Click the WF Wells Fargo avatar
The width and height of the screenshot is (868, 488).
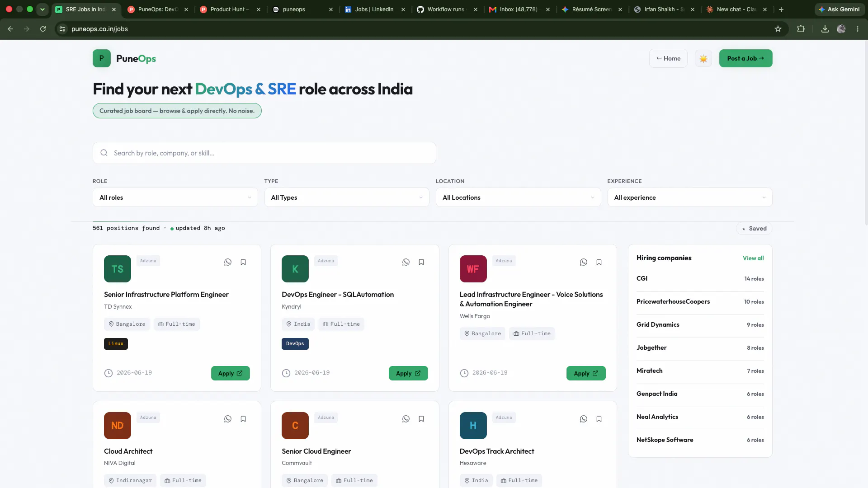coord(473,269)
